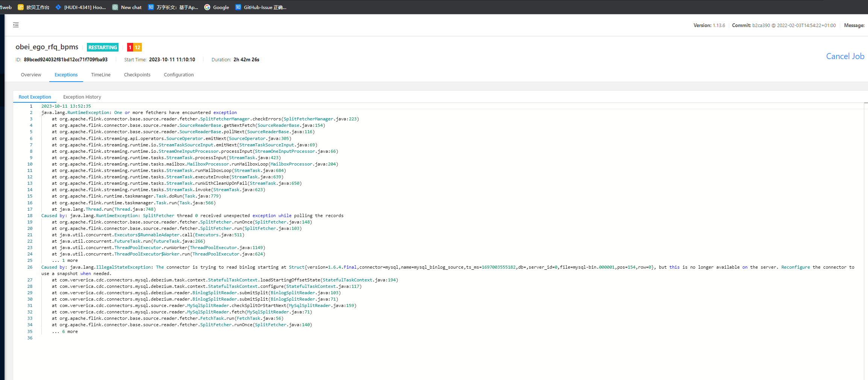Image resolution: width=868 pixels, height=380 pixels.
Task: Open the 欧贝工作台 bookmark
Action: click(x=33, y=7)
